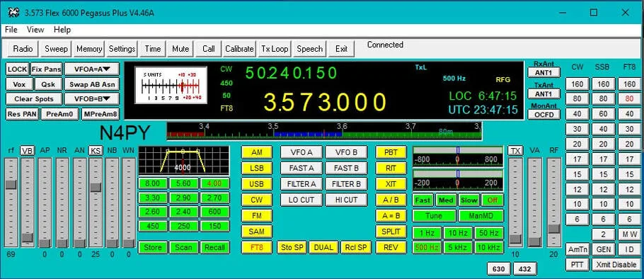Adjust the -200 to 200 offset slider
Image resolution: width=644 pixels, height=279 pixels.
(x=458, y=180)
